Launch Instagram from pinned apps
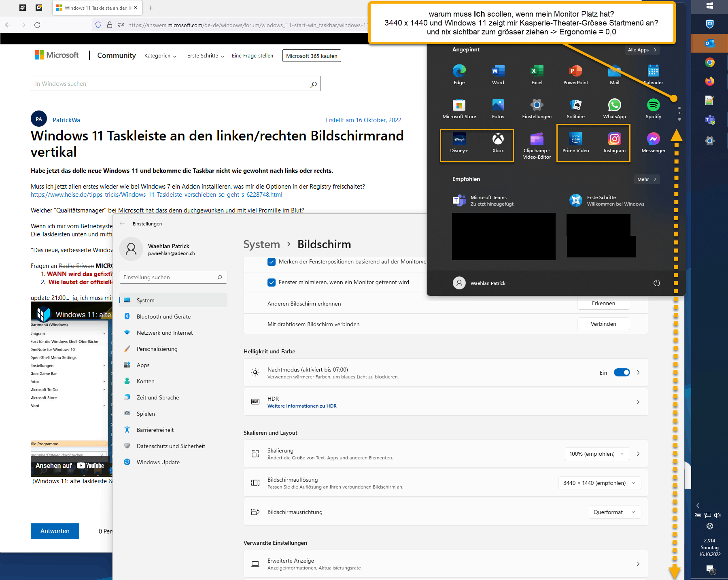Image resolution: width=728 pixels, height=580 pixels. pos(614,143)
